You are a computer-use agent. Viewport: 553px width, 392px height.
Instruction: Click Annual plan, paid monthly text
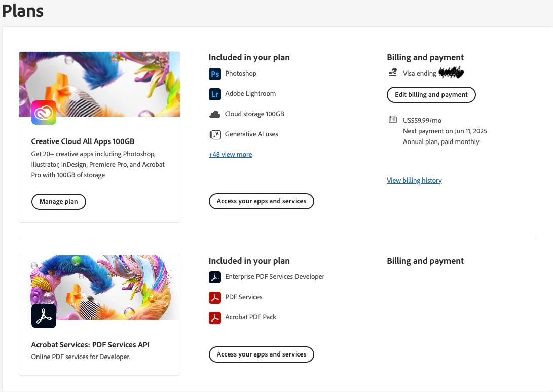[441, 142]
